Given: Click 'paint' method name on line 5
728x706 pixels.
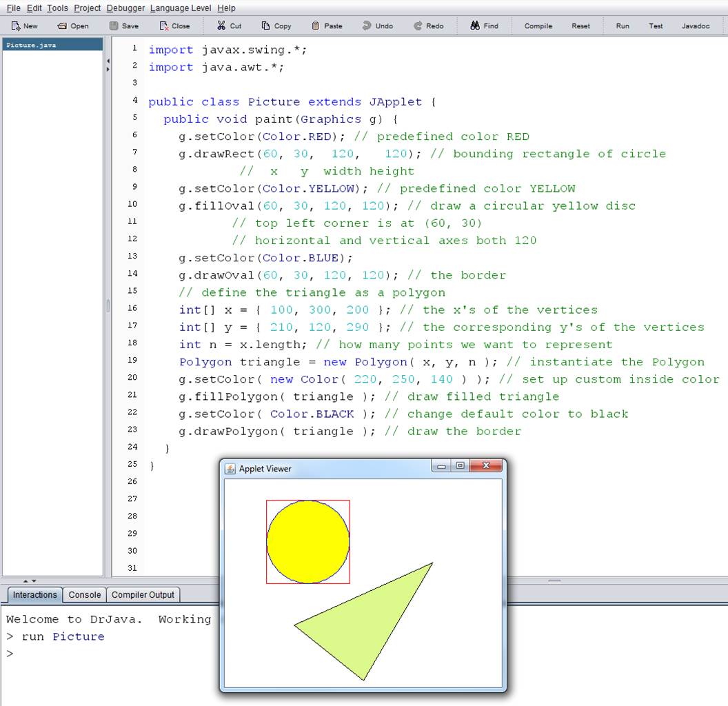Looking at the screenshot, I should point(274,119).
